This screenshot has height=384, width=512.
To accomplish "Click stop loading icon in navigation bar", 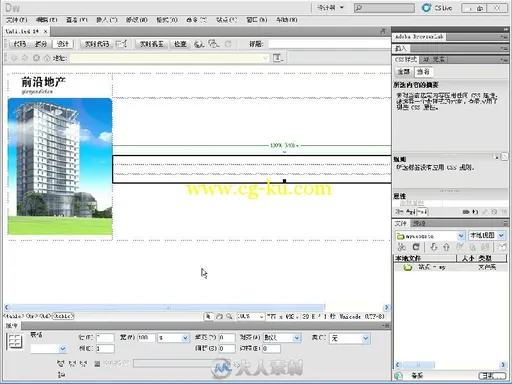I will [36, 58].
